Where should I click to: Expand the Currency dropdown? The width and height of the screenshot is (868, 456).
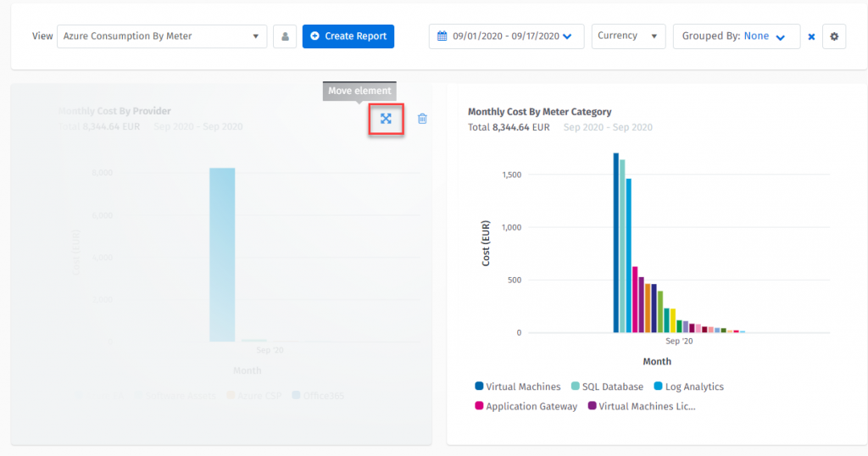(x=628, y=36)
